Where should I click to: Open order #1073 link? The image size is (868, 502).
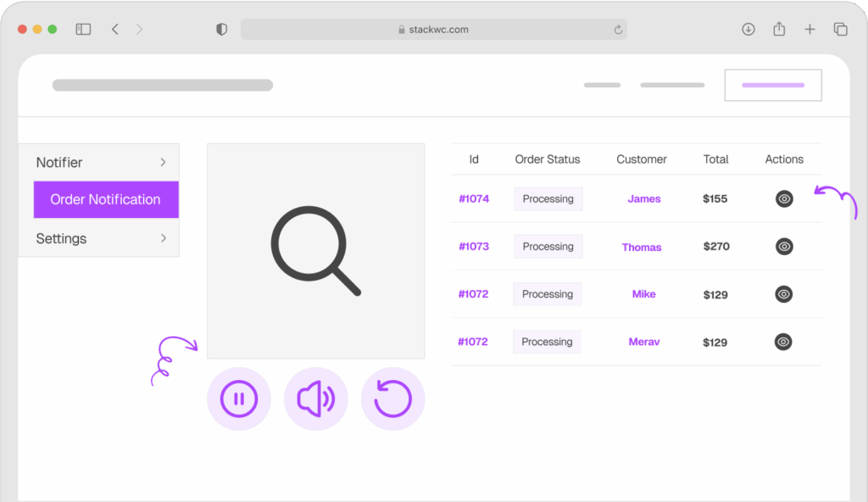[x=474, y=246]
